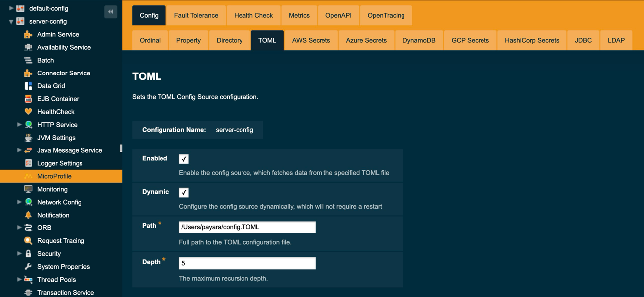Select the Notification bell icon

29,215
